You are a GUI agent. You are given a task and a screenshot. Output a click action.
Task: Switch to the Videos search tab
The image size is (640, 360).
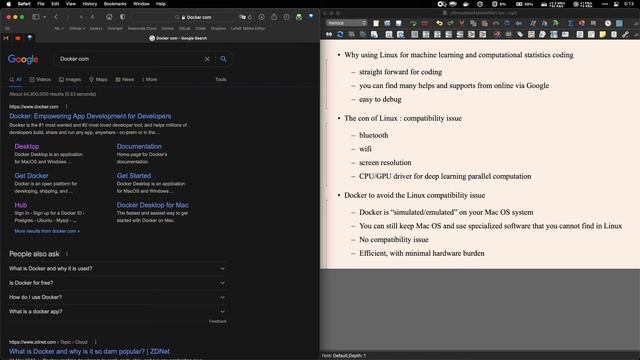[40, 79]
